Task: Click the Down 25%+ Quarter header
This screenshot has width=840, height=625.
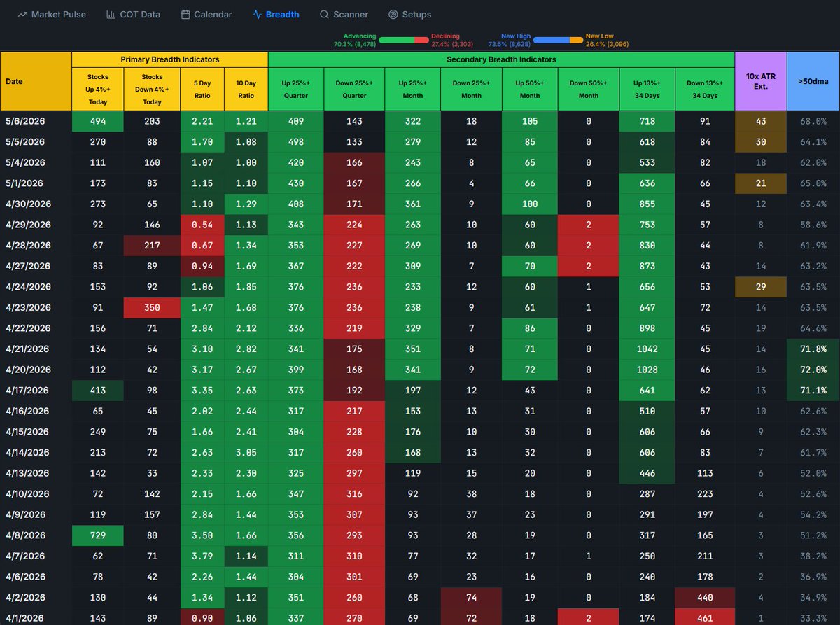Action: [x=354, y=89]
